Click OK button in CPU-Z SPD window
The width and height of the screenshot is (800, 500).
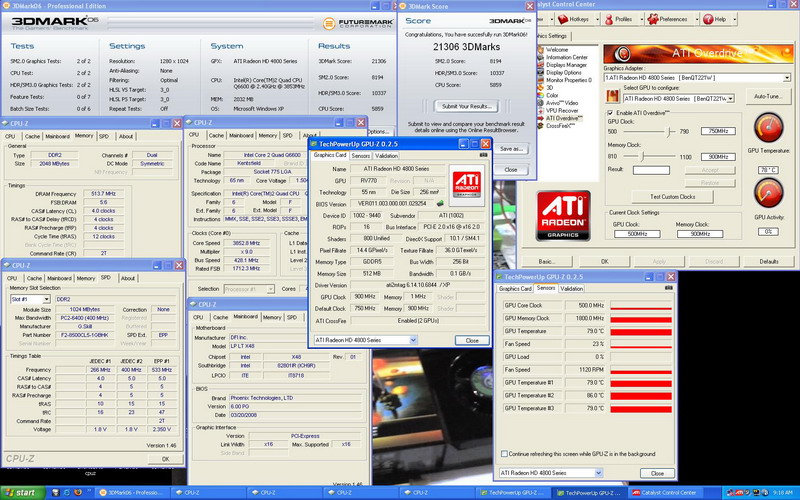click(x=165, y=459)
